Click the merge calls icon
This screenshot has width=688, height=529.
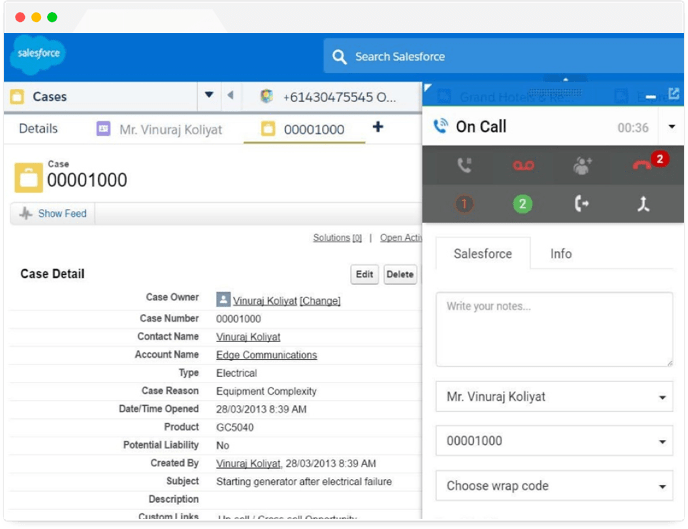[643, 204]
